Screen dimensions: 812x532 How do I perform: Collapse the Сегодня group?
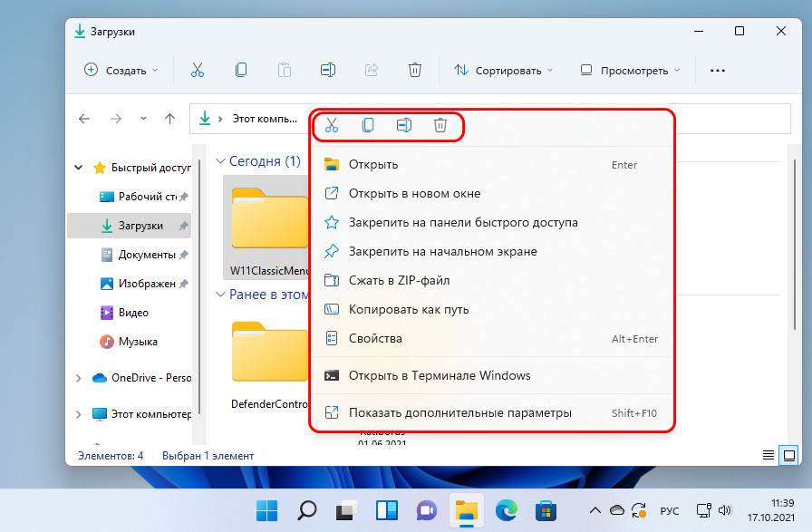coord(219,161)
